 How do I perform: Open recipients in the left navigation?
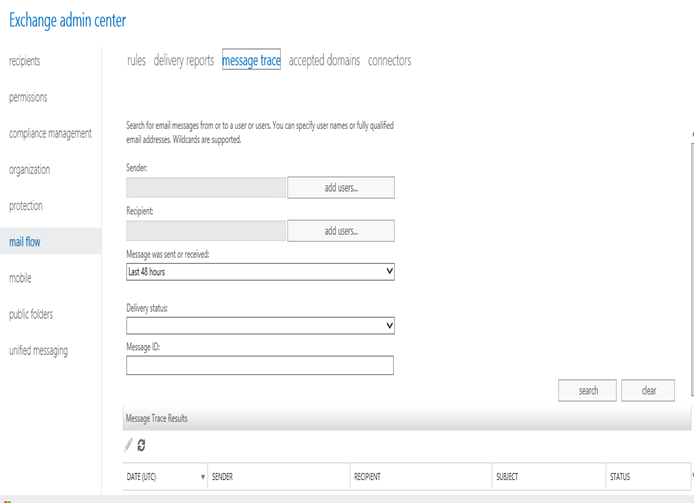coord(25,61)
